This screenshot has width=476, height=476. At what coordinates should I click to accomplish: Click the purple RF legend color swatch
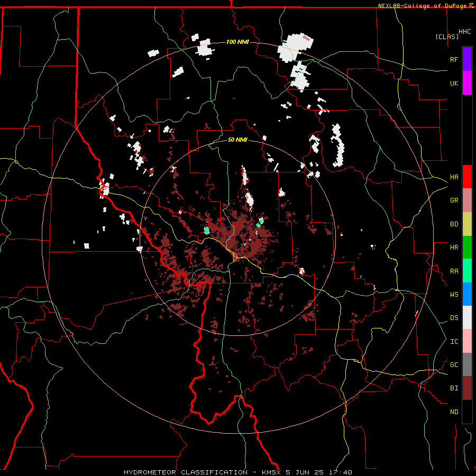pyautogui.click(x=467, y=59)
